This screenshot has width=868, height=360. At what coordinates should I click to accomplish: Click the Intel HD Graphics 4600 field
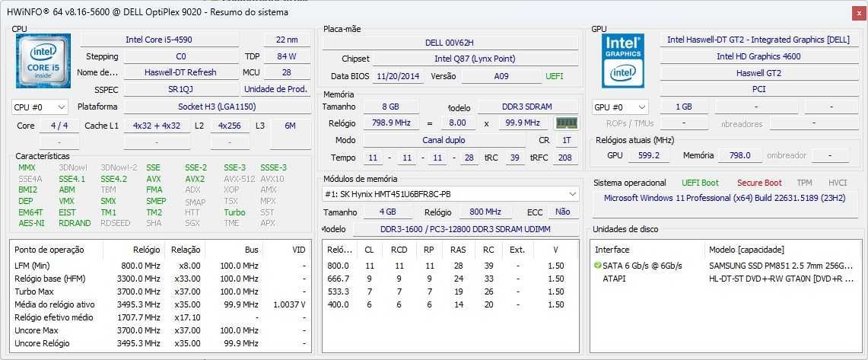click(758, 56)
